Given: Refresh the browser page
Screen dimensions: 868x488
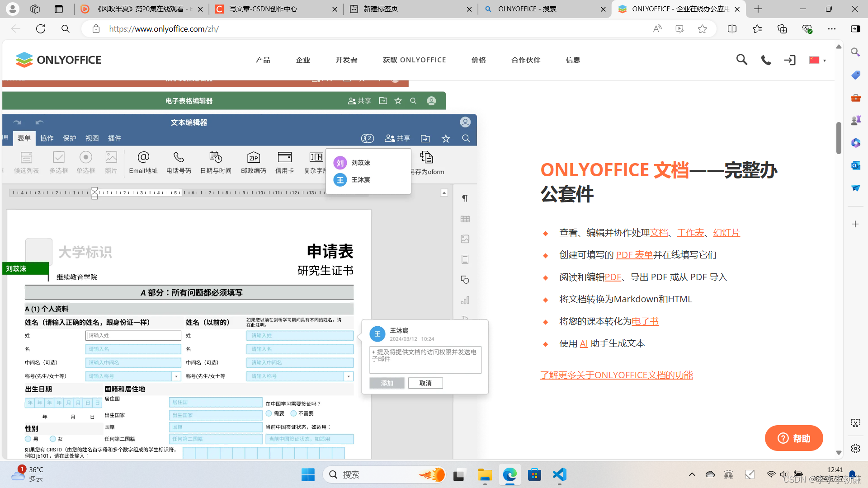Looking at the screenshot, I should click(41, 29).
